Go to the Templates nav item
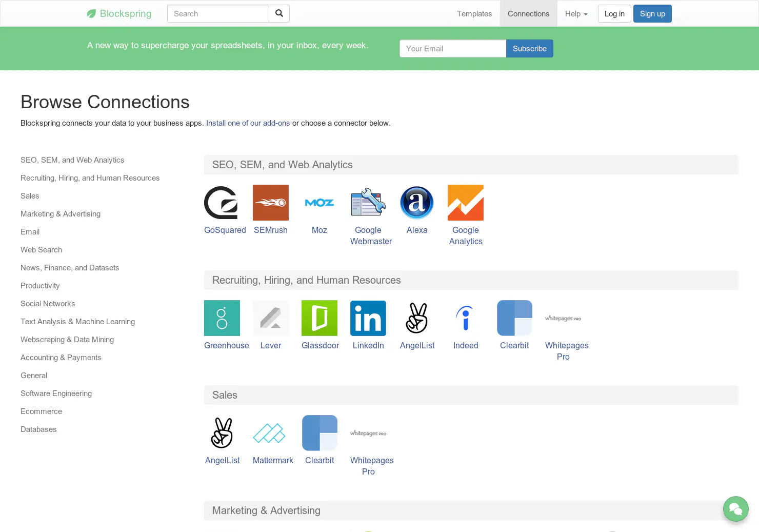759x532 pixels. pyautogui.click(x=474, y=14)
